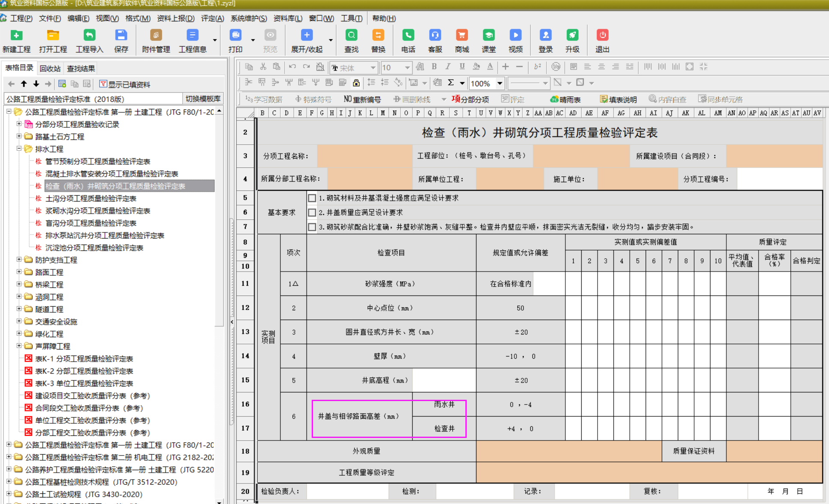Expand the 路基土石方工程 folder

click(x=19, y=136)
